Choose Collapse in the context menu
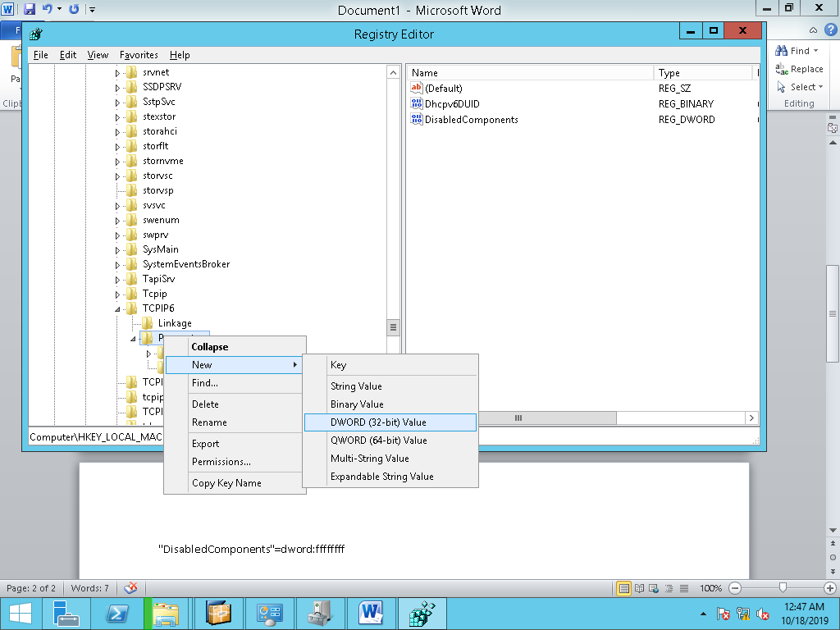The width and height of the screenshot is (840, 630). pos(235,347)
